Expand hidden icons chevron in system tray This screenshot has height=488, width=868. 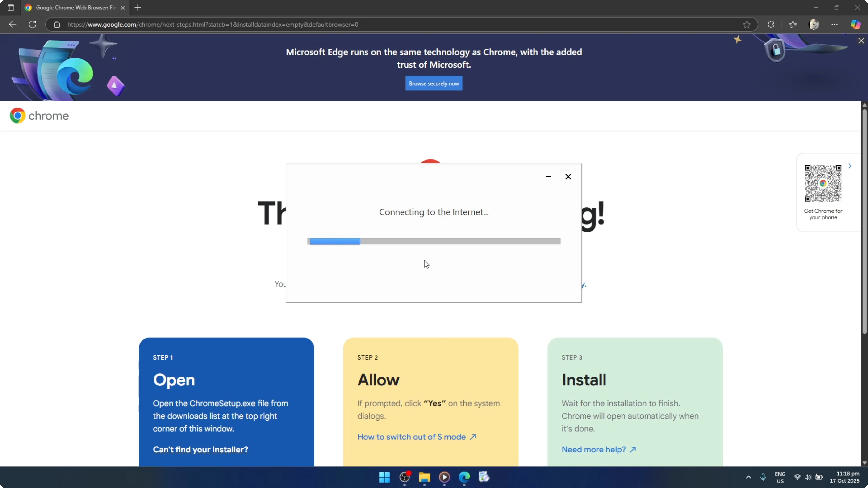pos(748,477)
